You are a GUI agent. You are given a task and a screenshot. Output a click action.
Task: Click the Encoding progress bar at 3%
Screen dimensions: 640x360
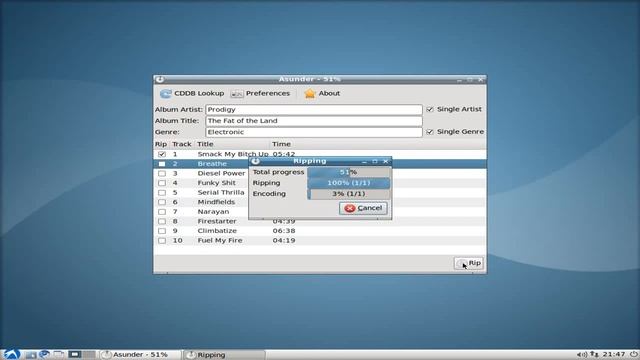tap(349, 194)
